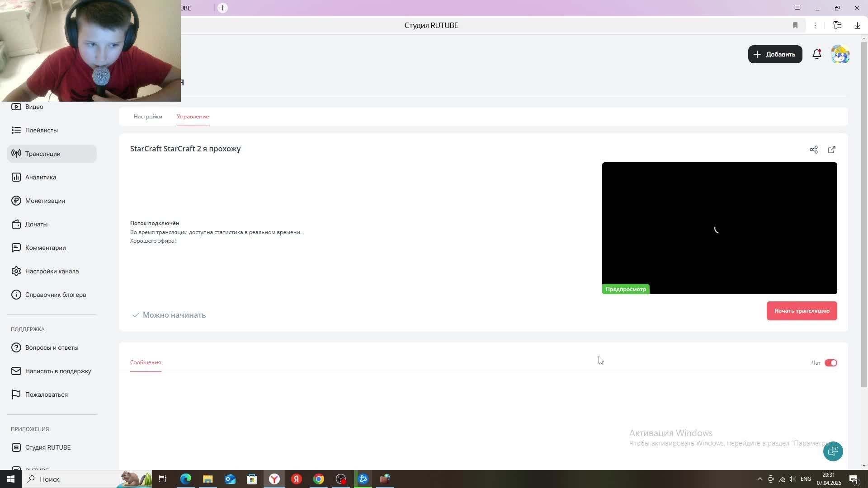868x488 pixels.
Task: Open stream in new window icon
Action: click(831, 150)
